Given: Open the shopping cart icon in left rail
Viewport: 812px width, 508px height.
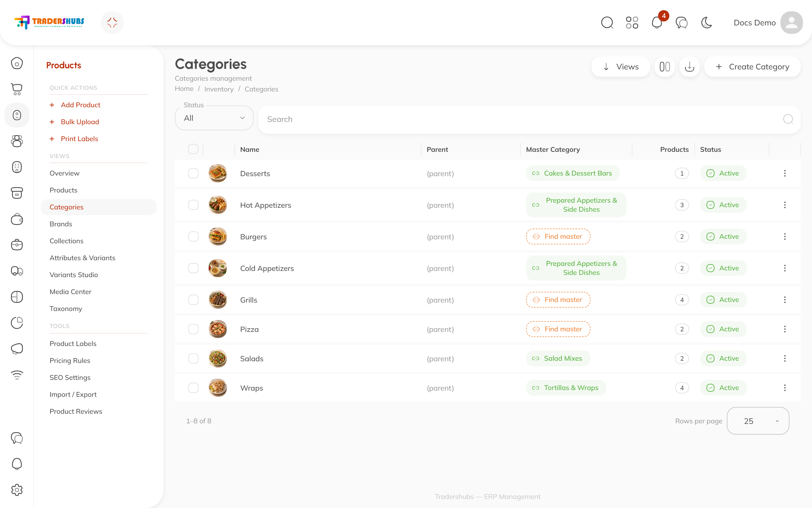Looking at the screenshot, I should 17,89.
